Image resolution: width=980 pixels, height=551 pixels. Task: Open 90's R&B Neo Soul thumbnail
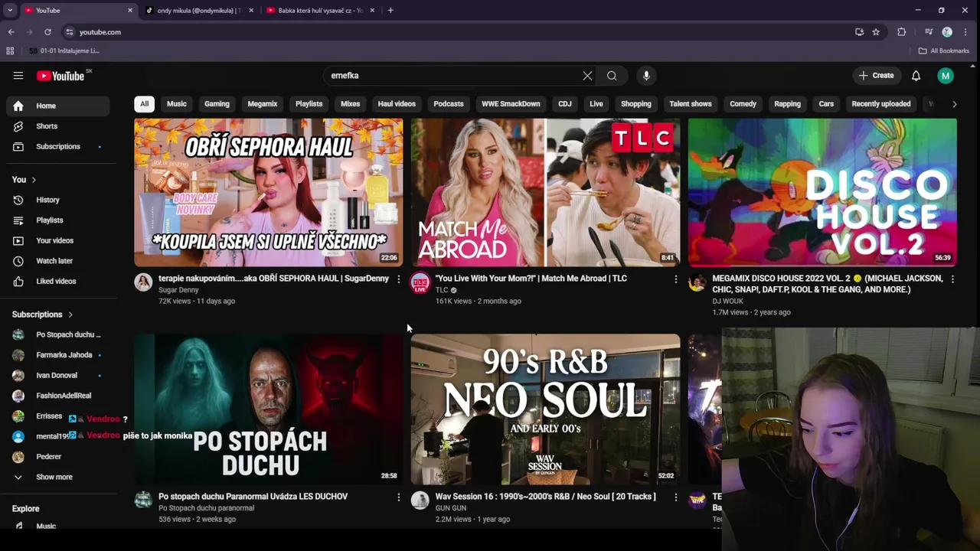pyautogui.click(x=545, y=409)
